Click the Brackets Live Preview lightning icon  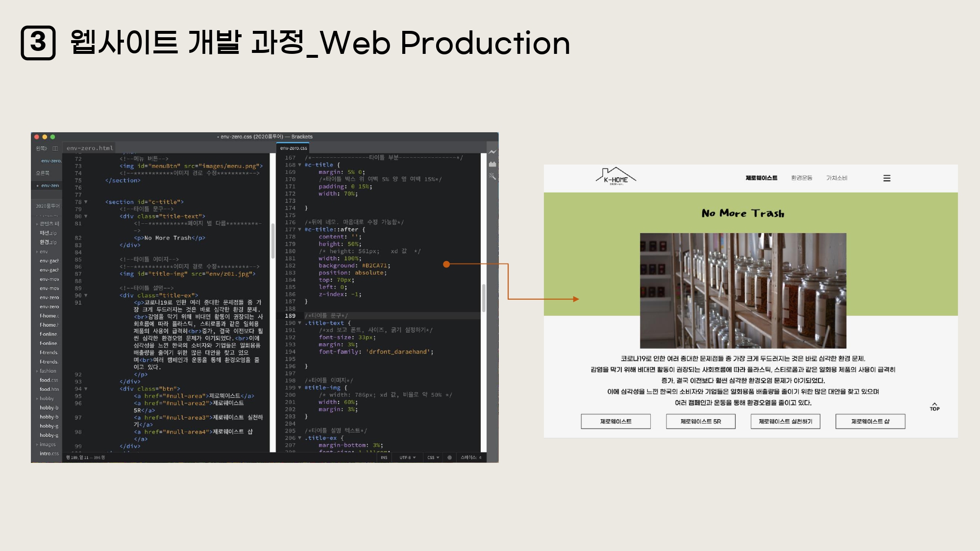[492, 152]
